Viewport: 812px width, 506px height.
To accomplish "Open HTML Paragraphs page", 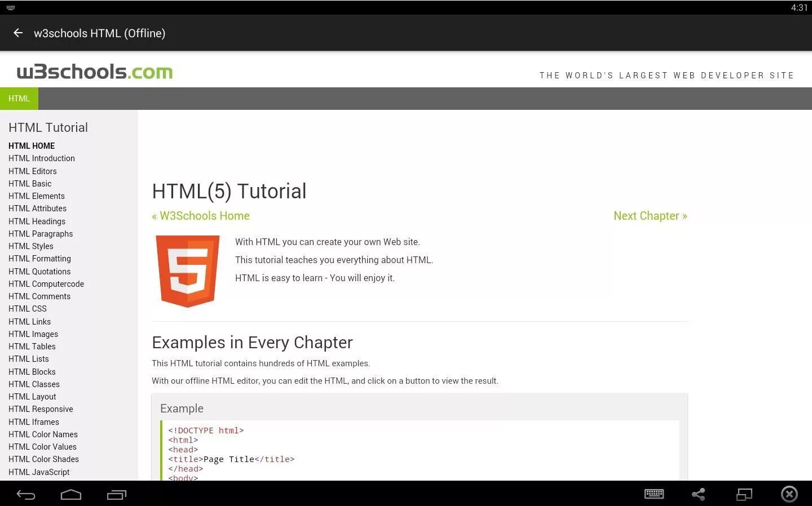I will tap(41, 234).
